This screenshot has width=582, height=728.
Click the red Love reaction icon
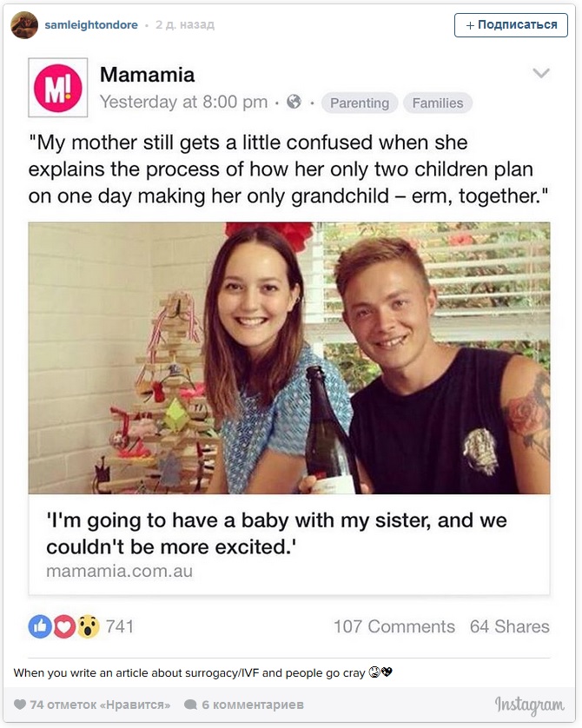tap(63, 626)
